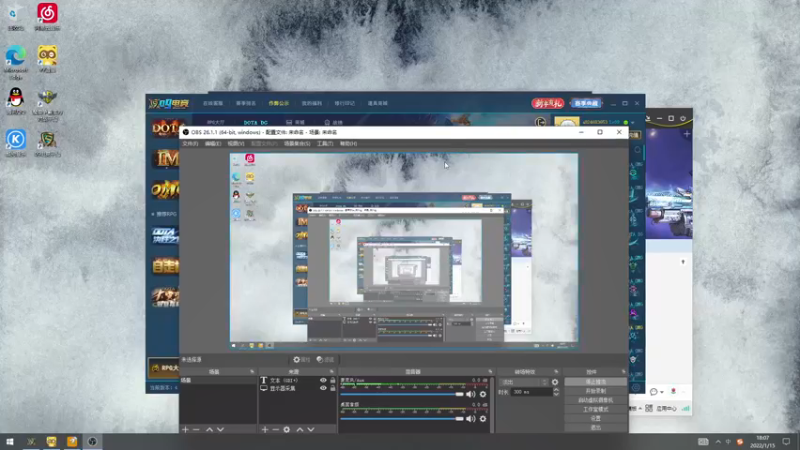Image resolution: width=800 pixels, height=450 pixels.
Task: Increase the transition duration value
Action: point(556,390)
